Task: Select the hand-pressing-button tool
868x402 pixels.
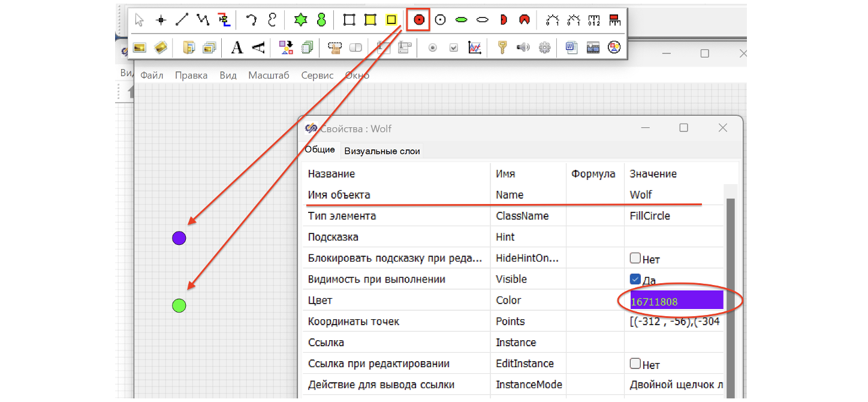Action: tap(334, 47)
